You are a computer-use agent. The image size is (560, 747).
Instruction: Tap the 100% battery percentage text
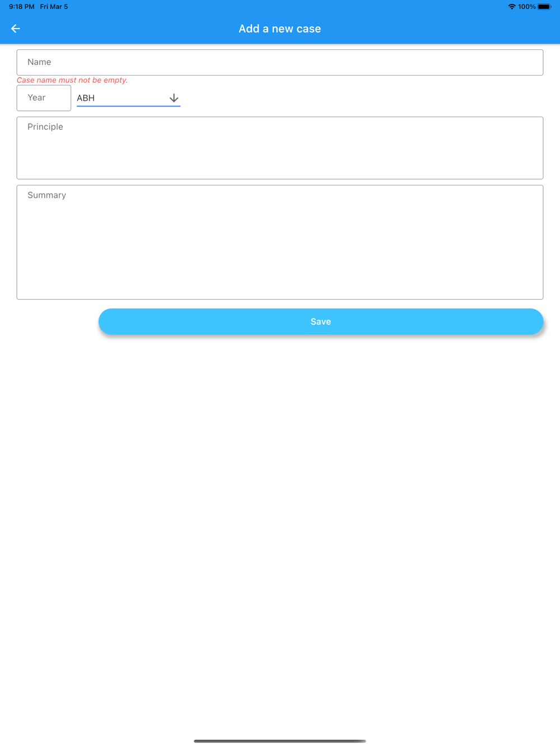526,7
